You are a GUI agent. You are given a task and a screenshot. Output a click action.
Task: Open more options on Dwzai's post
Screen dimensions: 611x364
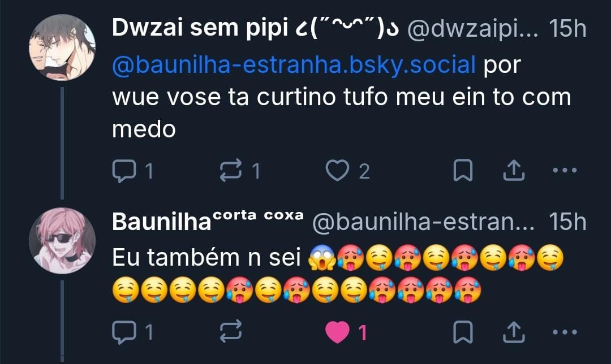(565, 170)
